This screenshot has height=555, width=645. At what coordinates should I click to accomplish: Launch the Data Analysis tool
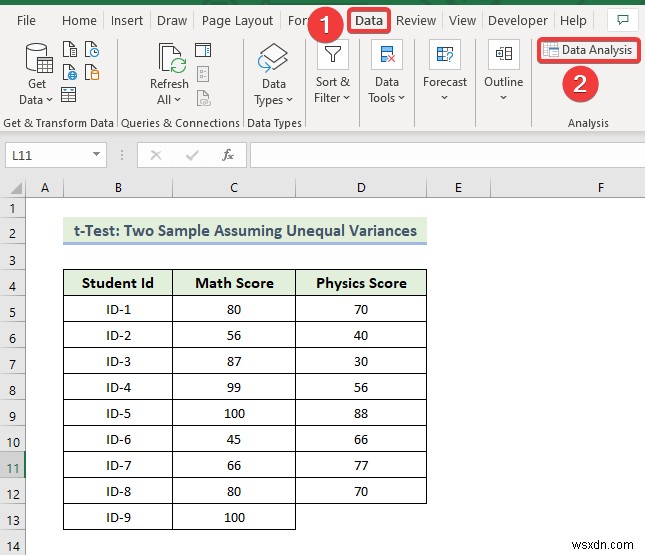pyautogui.click(x=589, y=50)
